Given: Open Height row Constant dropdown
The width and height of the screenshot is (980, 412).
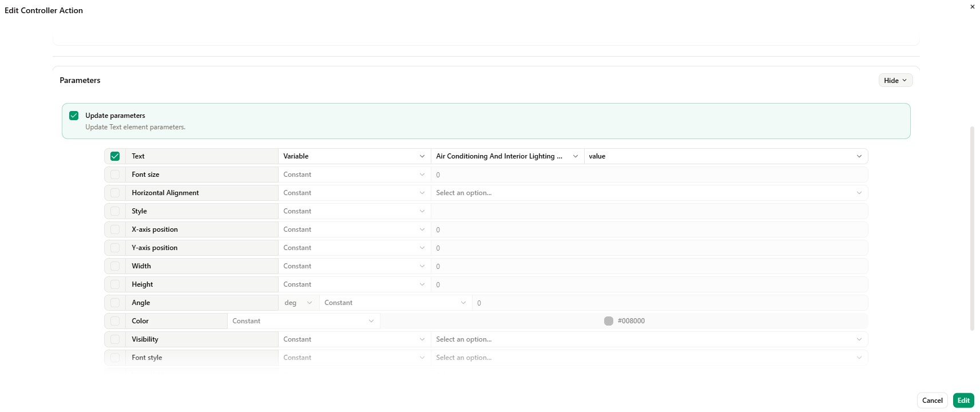Looking at the screenshot, I should (354, 284).
